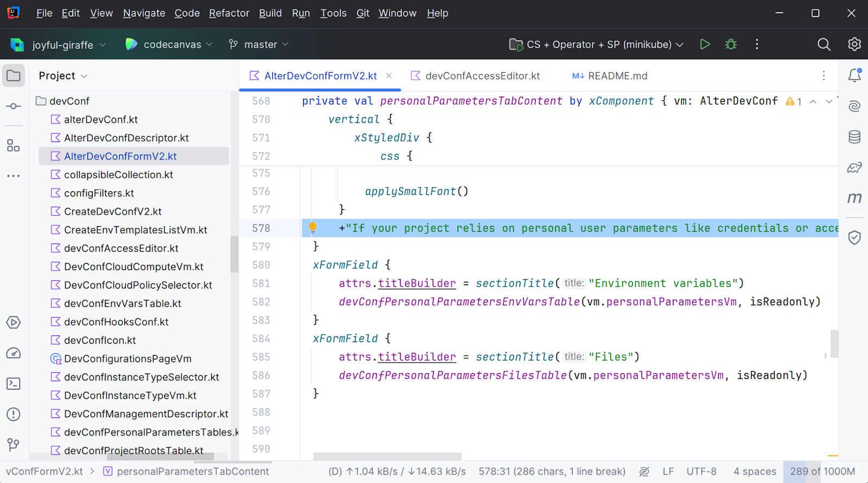868x483 pixels.
Task: Click the network speed status widget
Action: (x=397, y=472)
